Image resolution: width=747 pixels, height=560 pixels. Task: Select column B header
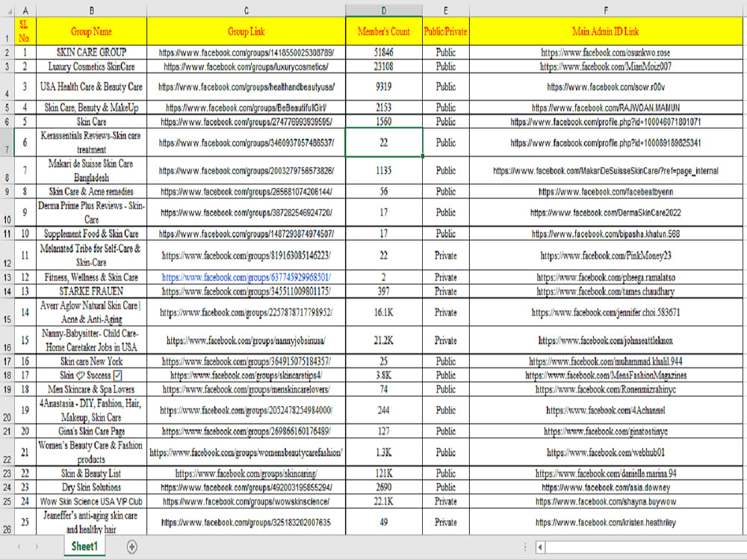pos(91,10)
